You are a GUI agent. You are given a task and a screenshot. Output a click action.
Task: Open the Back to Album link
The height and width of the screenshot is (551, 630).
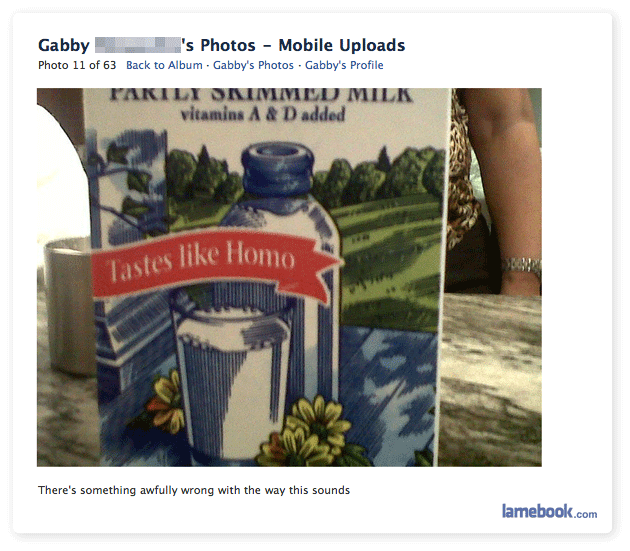(164, 65)
